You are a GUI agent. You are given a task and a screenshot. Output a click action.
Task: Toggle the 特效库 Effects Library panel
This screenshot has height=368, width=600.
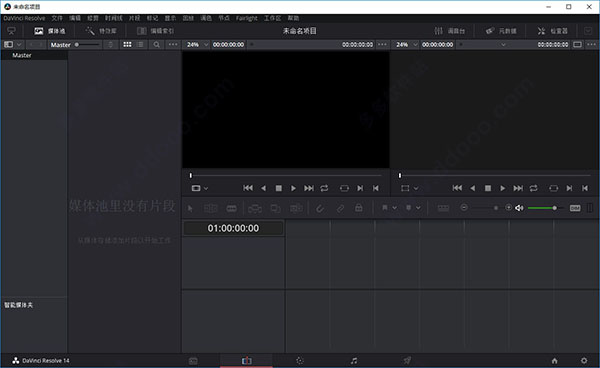[101, 31]
